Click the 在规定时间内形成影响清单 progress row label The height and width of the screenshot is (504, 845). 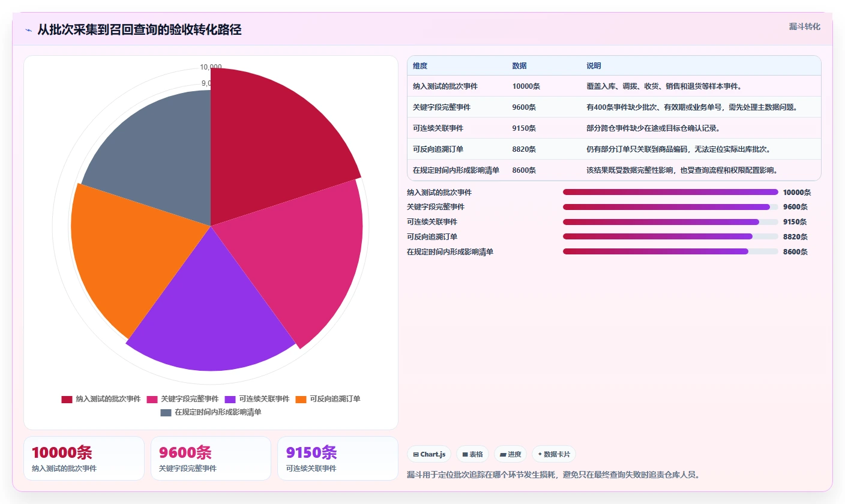pyautogui.click(x=450, y=252)
